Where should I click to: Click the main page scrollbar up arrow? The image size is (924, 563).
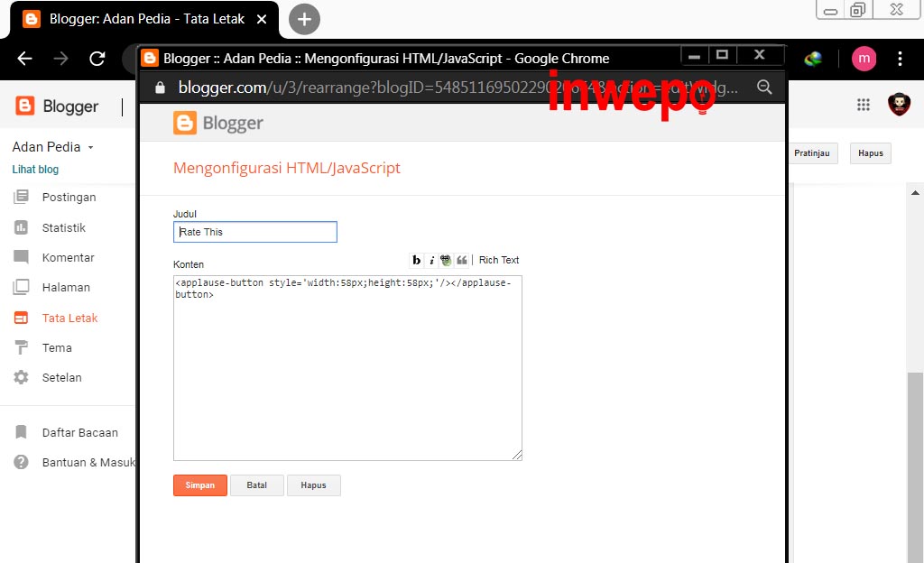(915, 192)
